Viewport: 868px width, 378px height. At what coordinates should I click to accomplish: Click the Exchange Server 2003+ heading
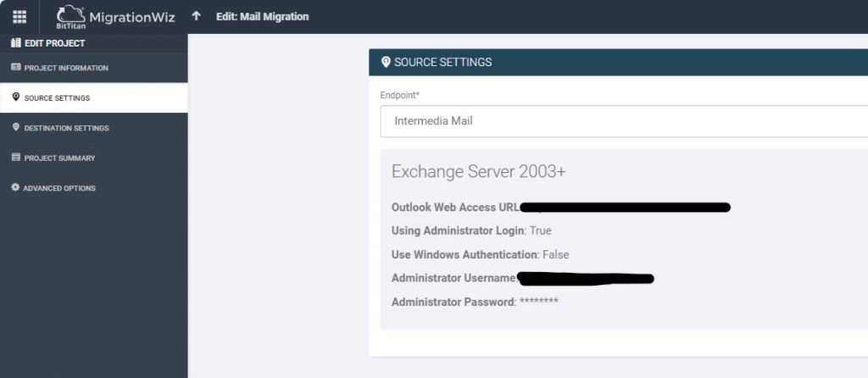(x=479, y=171)
